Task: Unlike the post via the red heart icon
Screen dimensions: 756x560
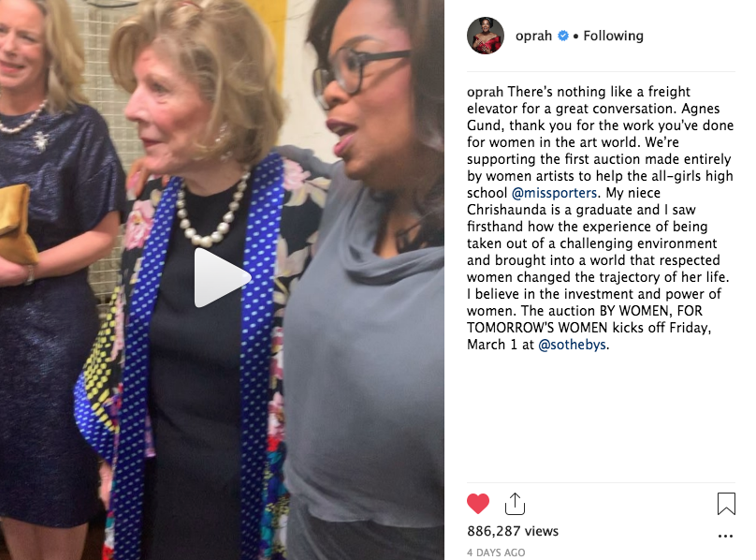Action: coord(478,504)
